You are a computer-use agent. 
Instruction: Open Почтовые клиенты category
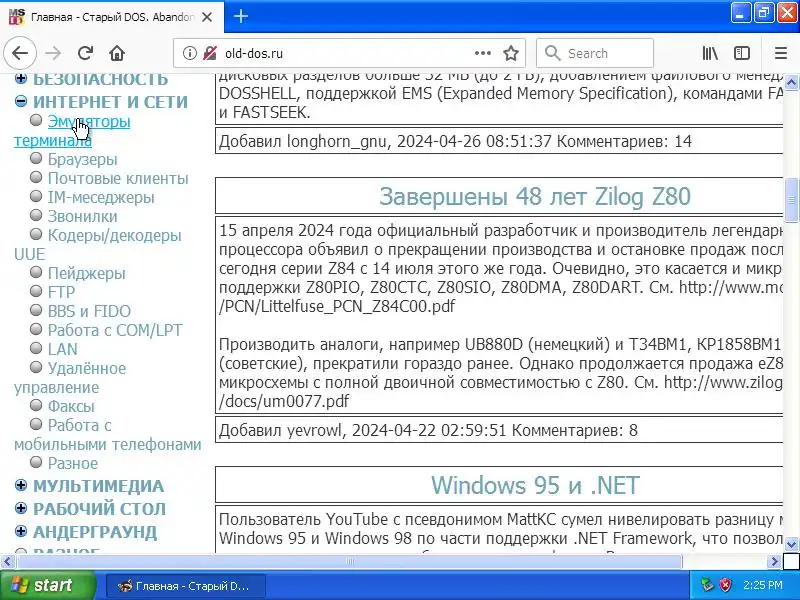(x=118, y=178)
